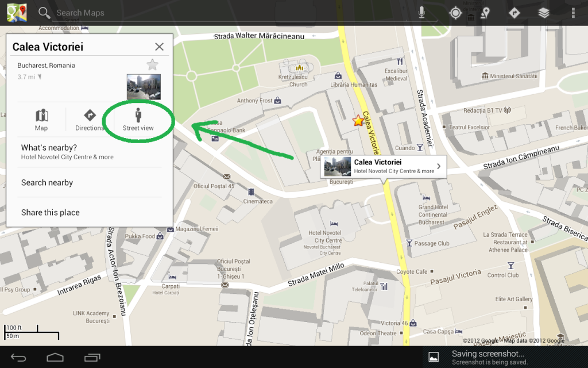Tap the yellow star marker on map
The width and height of the screenshot is (588, 368).
point(358,121)
